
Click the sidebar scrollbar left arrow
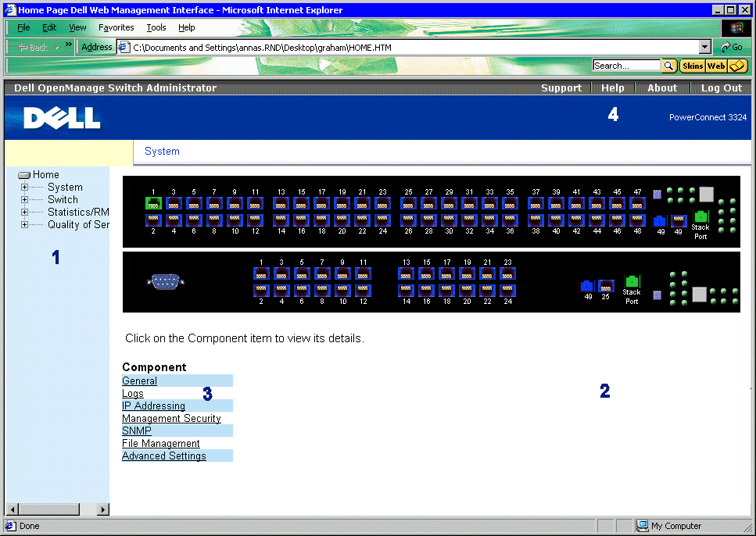click(13, 509)
